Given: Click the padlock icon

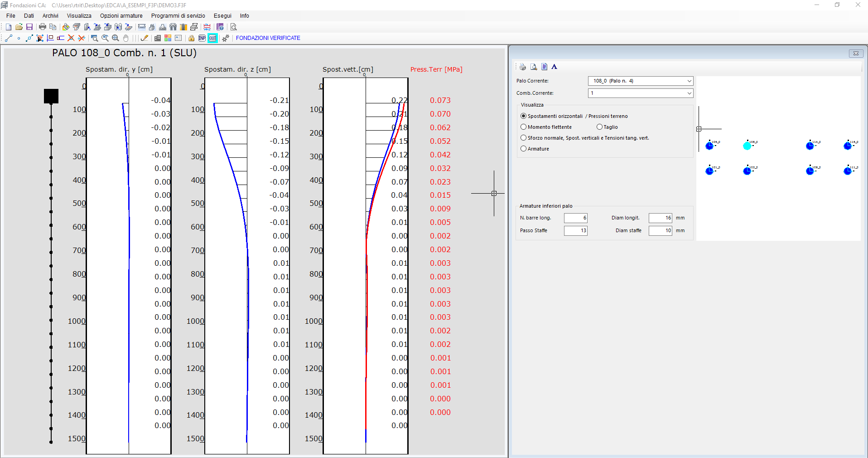Looking at the screenshot, I should 192,38.
